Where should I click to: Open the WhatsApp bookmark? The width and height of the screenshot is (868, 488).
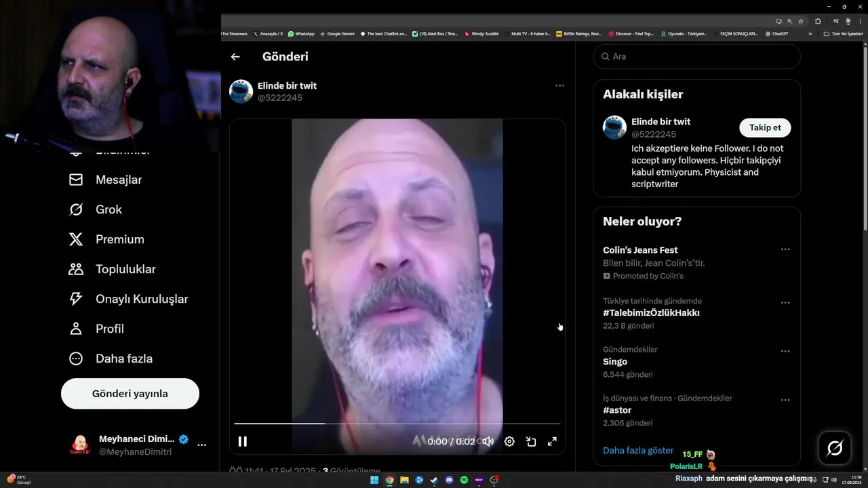tap(301, 33)
